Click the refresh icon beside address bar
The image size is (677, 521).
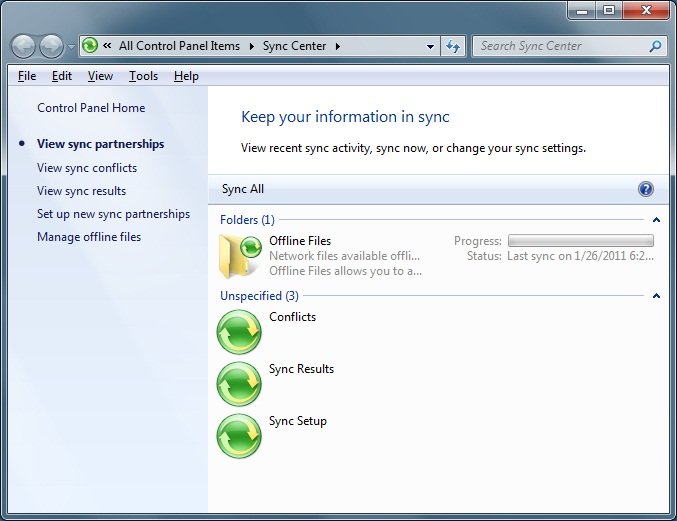(454, 46)
